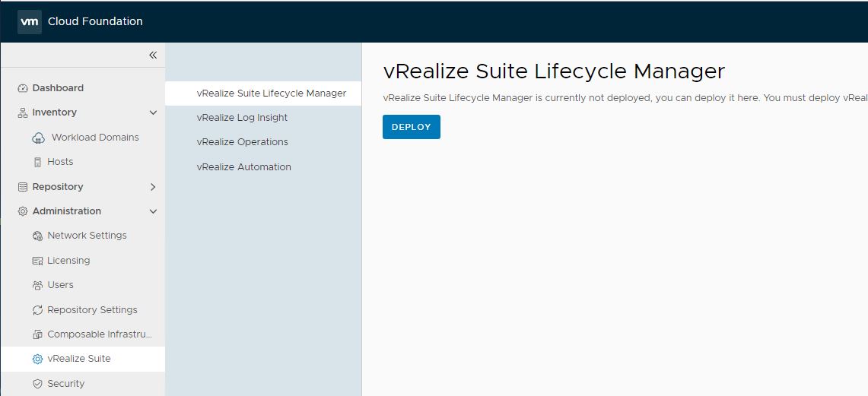Expand the Repository section arrow

[153, 187]
